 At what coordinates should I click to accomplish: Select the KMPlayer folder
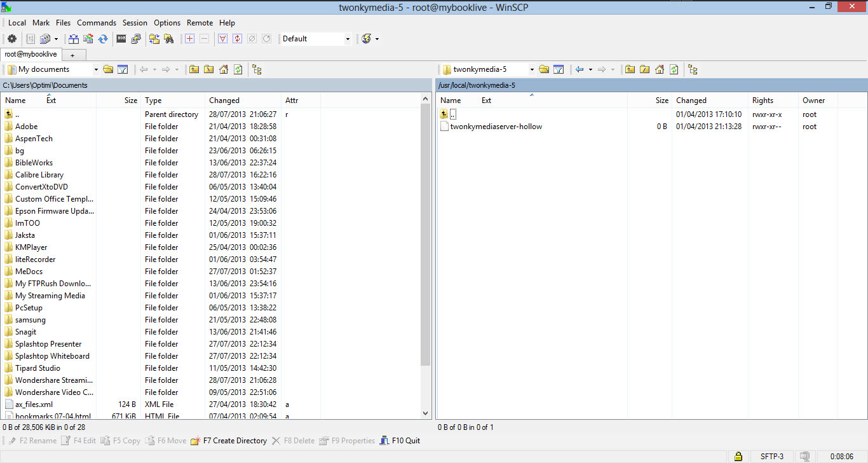click(x=31, y=247)
